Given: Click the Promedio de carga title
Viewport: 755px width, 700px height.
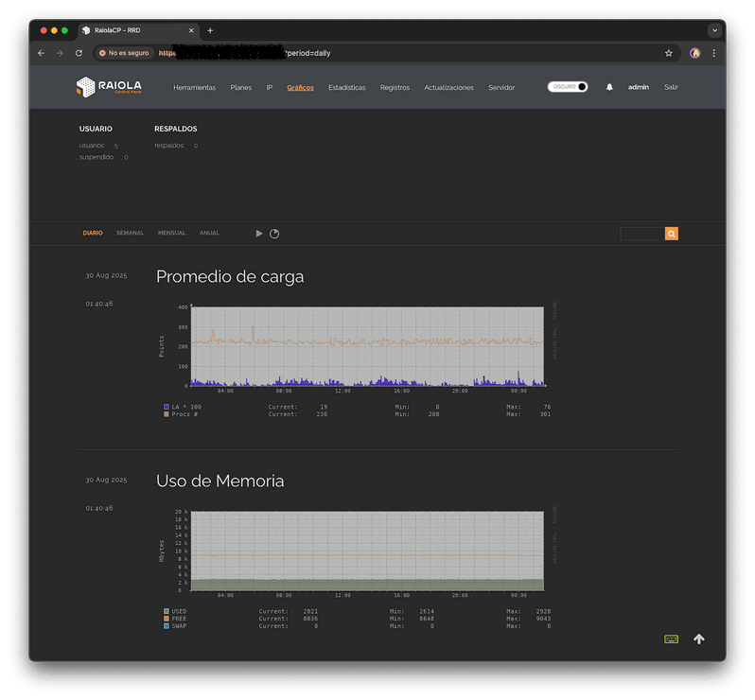Looking at the screenshot, I should coord(230,277).
